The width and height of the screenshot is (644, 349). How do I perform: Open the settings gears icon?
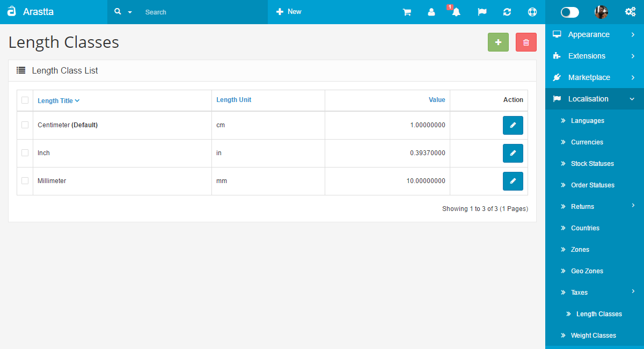tap(631, 12)
